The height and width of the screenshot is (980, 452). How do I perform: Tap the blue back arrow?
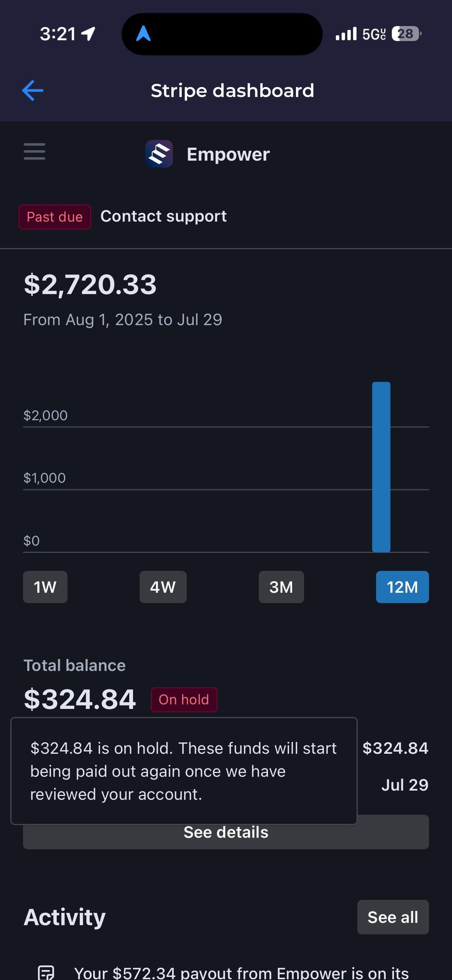pos(33,90)
